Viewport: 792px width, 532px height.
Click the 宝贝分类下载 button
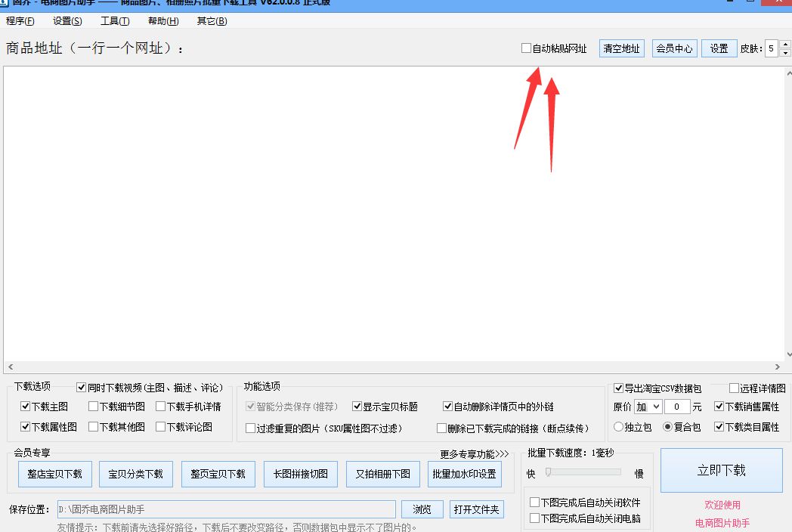136,474
